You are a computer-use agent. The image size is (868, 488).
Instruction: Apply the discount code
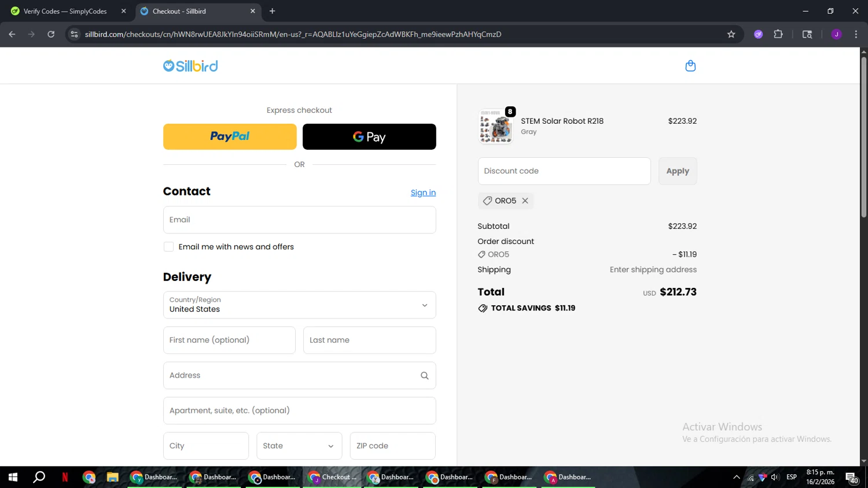678,171
